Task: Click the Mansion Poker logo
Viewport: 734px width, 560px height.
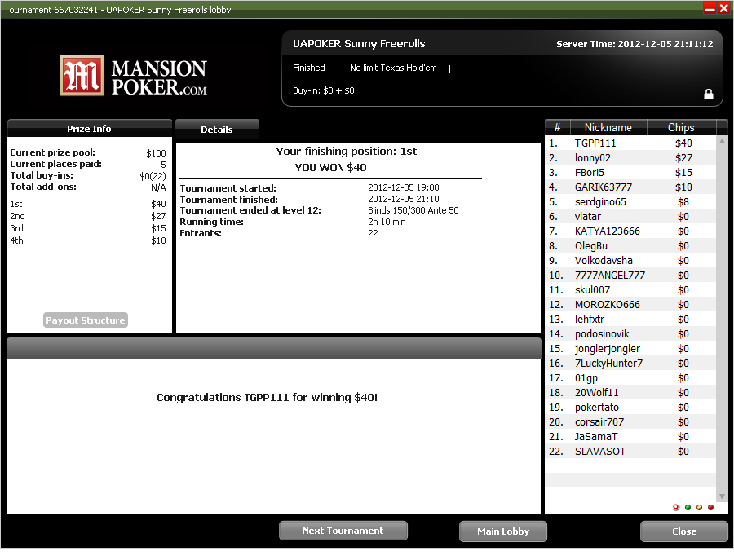Action: 134,77
